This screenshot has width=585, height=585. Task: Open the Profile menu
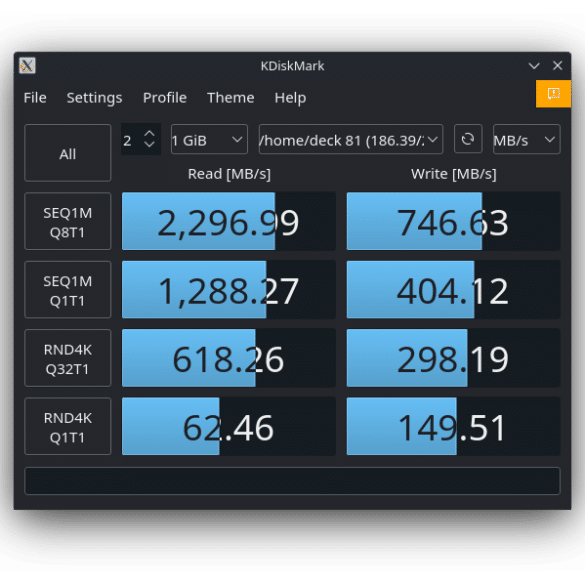[165, 98]
